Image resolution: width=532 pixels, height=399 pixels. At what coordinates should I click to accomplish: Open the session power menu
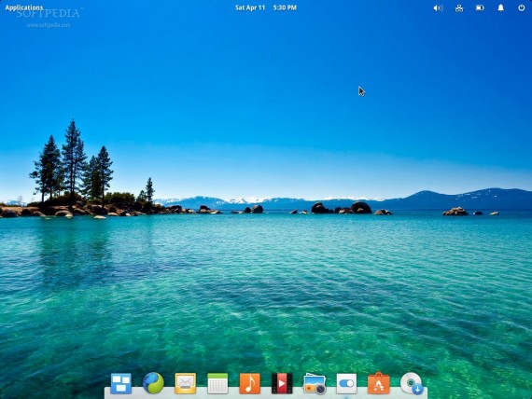click(522, 7)
